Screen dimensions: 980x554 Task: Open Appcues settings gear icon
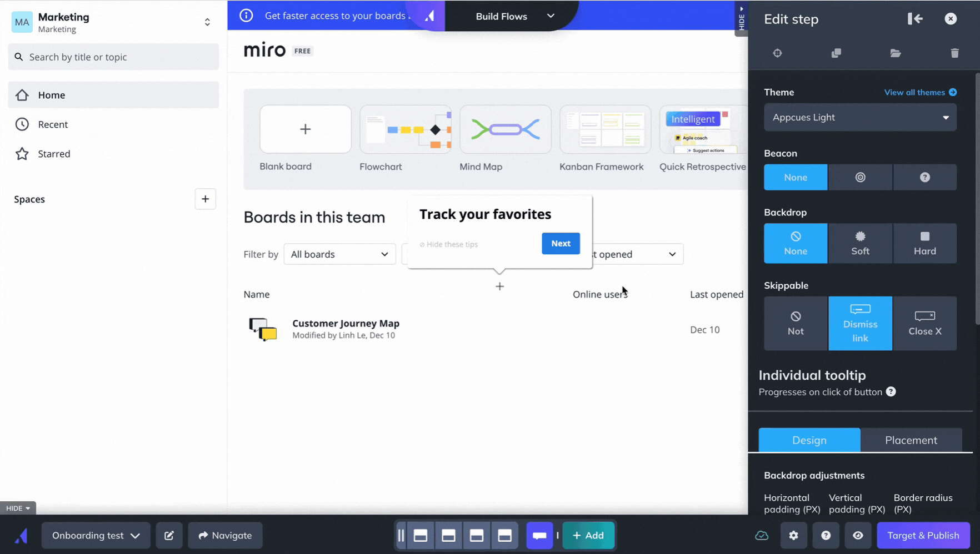794,535
